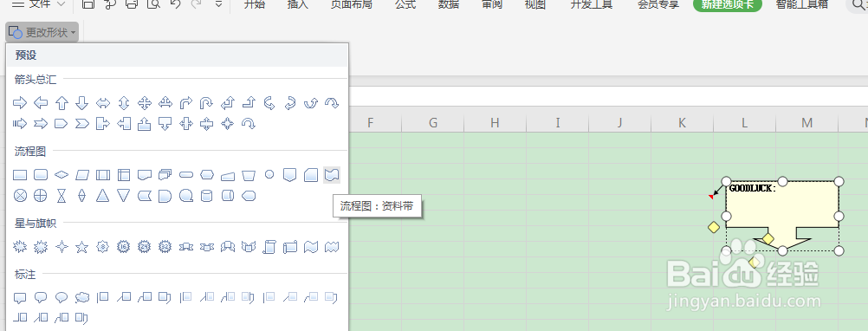
Task: Open the 数据 tab
Action: coord(449,4)
